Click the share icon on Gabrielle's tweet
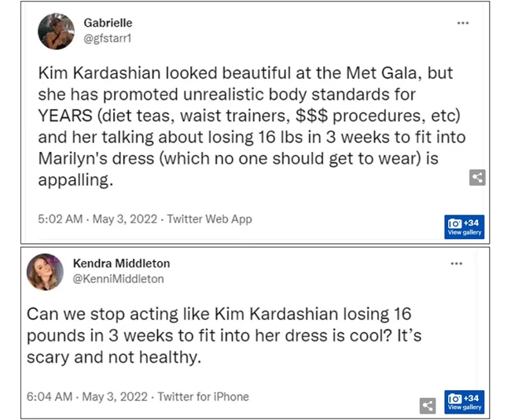 [x=476, y=178]
